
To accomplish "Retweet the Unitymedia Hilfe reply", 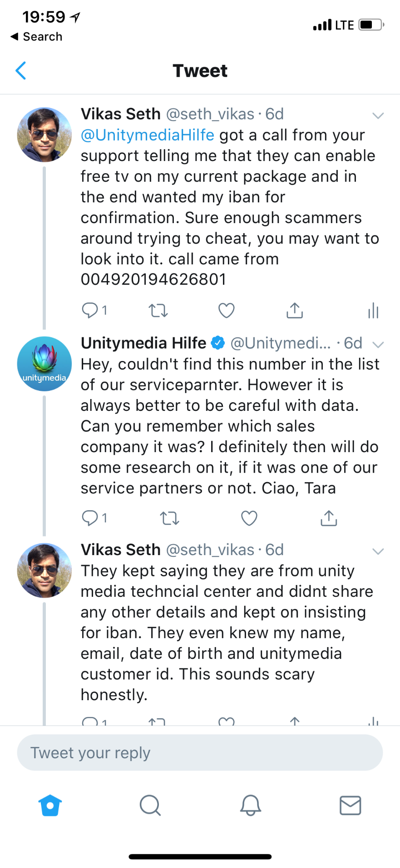I will (x=170, y=518).
